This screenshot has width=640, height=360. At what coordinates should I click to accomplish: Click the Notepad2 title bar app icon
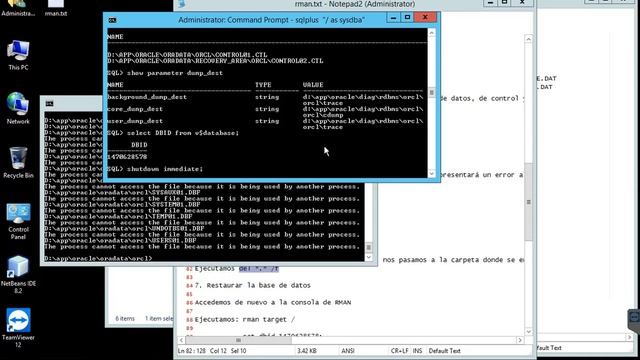[x=182, y=4]
